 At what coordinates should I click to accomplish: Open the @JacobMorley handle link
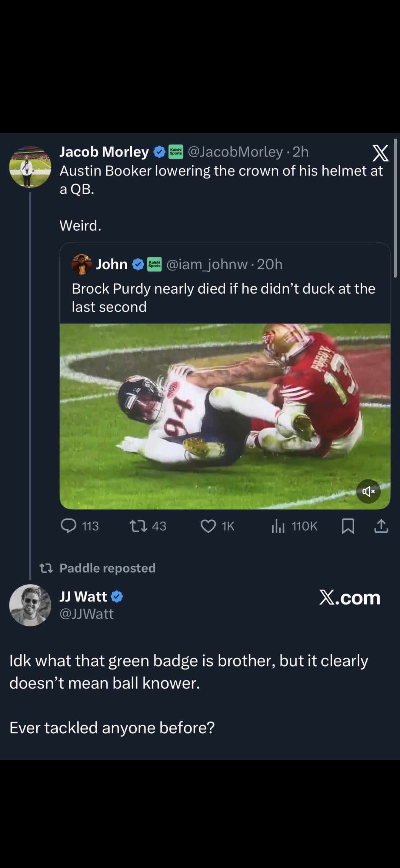pyautogui.click(x=235, y=152)
